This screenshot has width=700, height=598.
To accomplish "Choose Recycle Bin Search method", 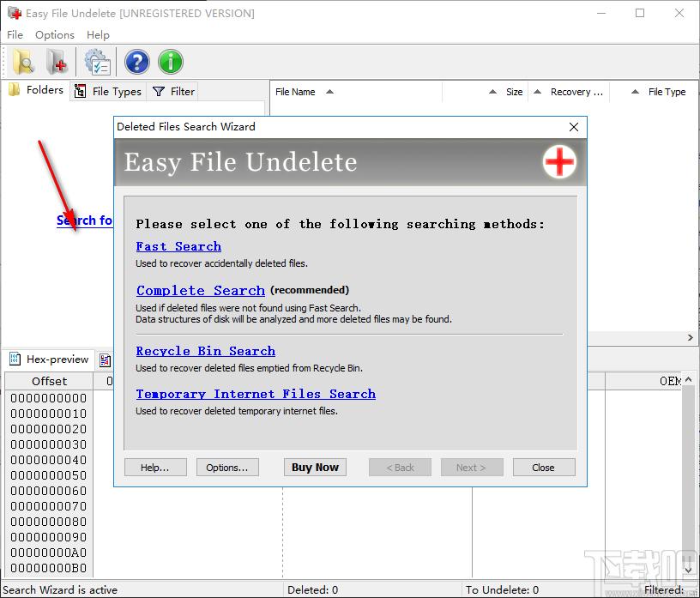I will point(205,351).
